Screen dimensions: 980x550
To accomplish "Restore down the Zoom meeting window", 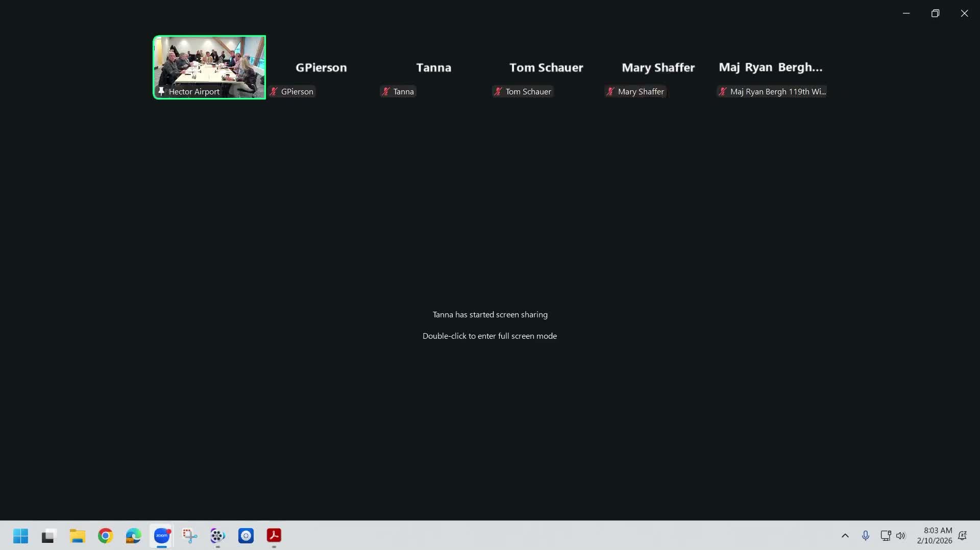I will coord(935,13).
